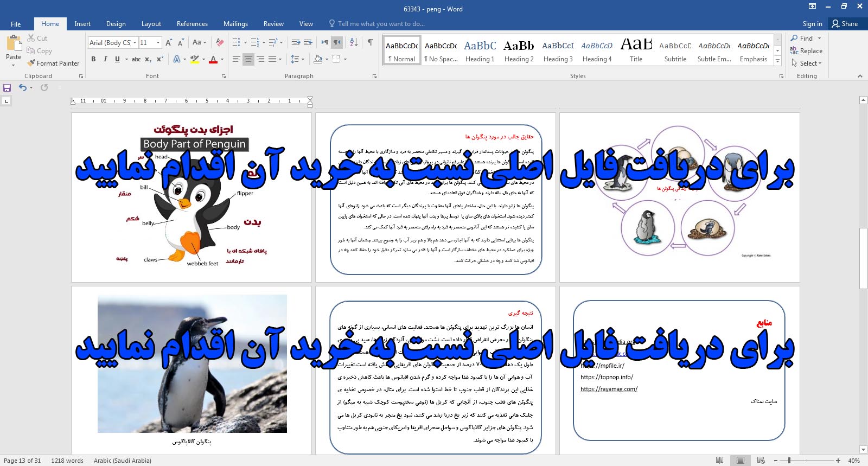Toggle Bold formatting

pyautogui.click(x=93, y=59)
